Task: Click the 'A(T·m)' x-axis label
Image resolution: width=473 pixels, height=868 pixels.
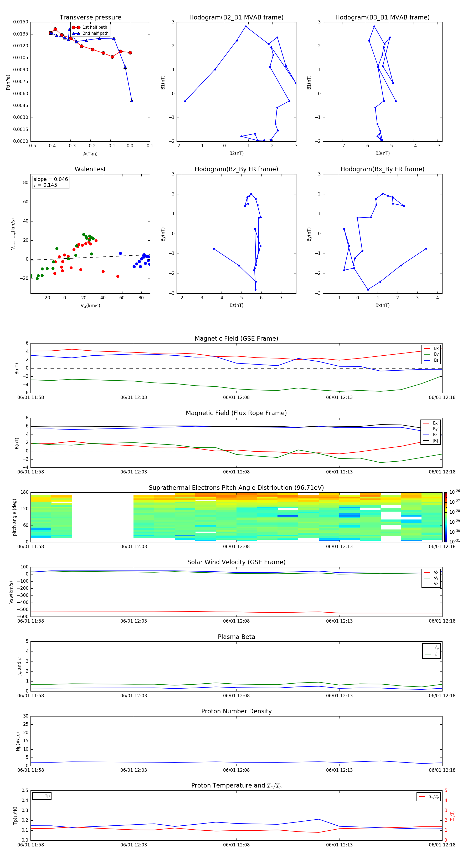Action: click(x=90, y=154)
